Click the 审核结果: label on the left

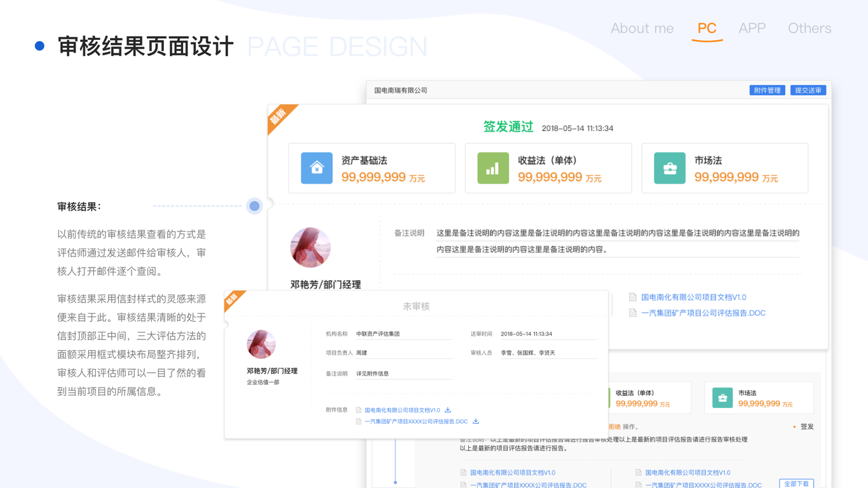pos(79,207)
